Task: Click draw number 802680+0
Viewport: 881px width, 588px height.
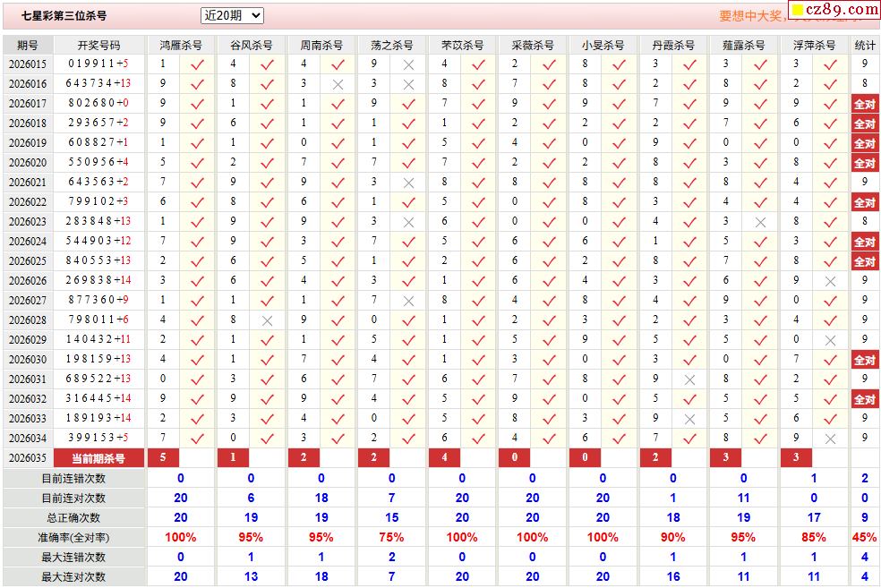Action: click(x=98, y=103)
